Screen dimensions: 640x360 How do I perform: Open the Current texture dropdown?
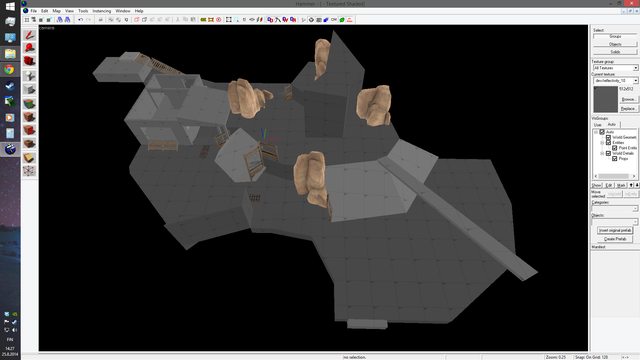tap(616, 81)
